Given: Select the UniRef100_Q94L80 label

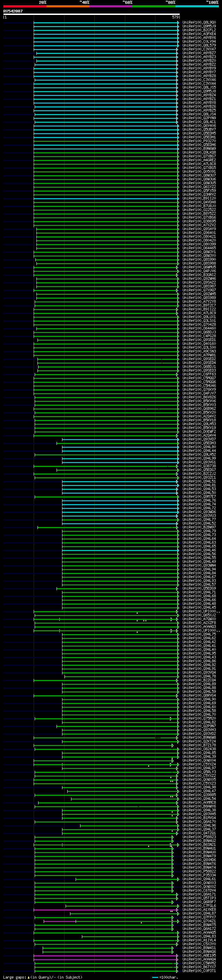Looking at the screenshot, I should tap(199, 447).
